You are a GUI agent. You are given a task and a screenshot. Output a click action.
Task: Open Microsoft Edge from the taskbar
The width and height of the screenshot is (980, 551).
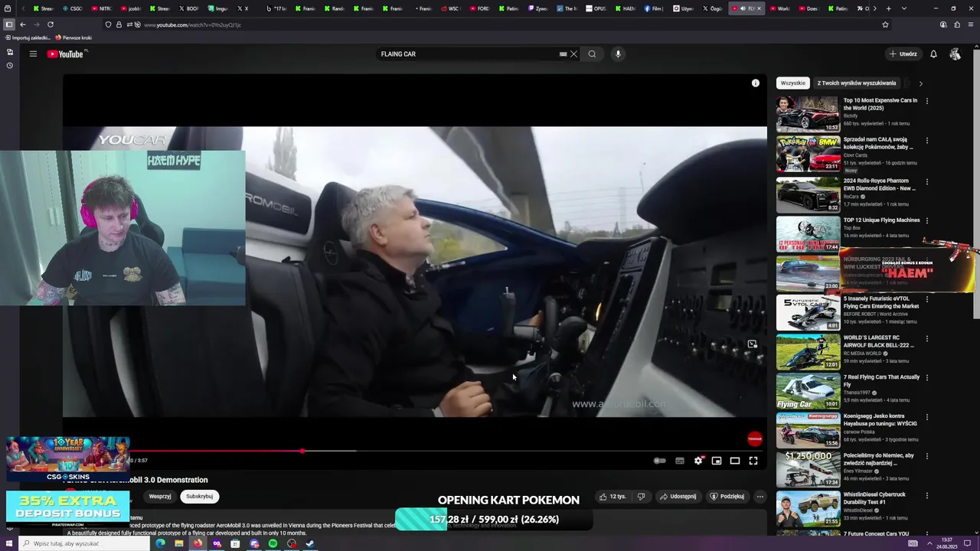tap(160, 543)
